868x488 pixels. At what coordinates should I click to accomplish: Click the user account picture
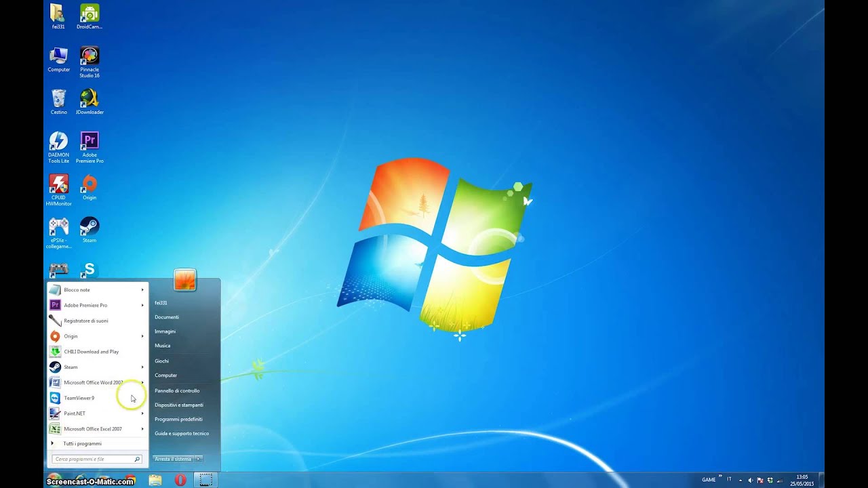(x=184, y=280)
